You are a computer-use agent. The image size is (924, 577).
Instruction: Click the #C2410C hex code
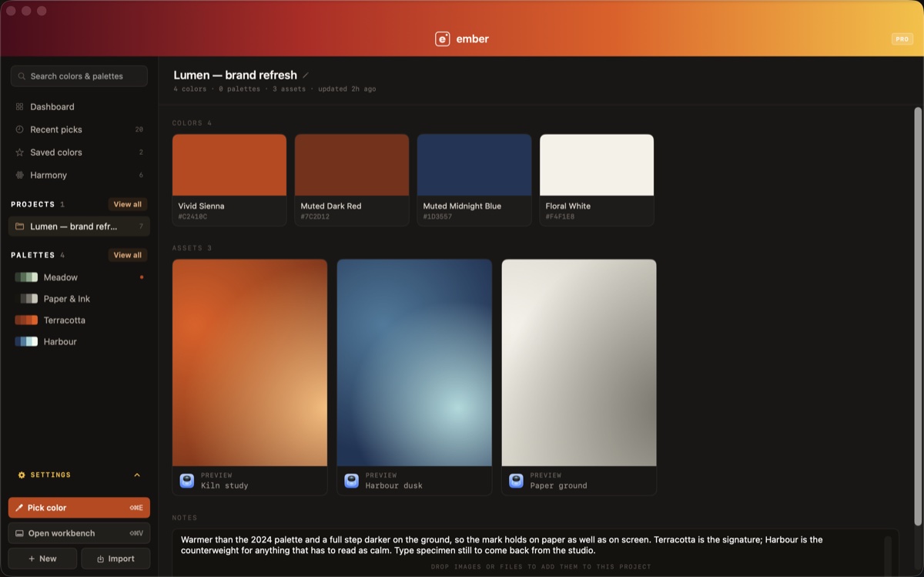click(x=192, y=217)
